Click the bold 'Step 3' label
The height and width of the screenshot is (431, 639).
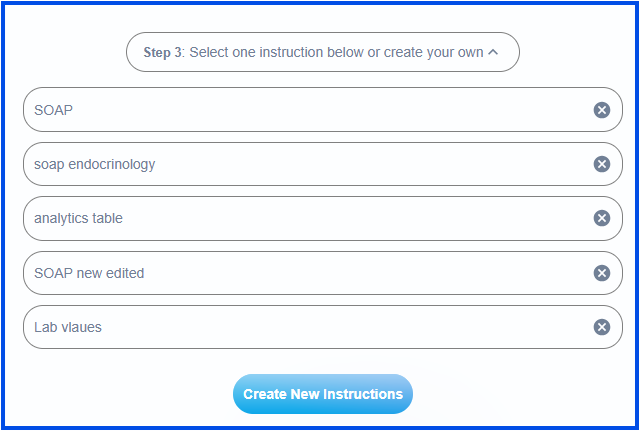click(x=164, y=52)
